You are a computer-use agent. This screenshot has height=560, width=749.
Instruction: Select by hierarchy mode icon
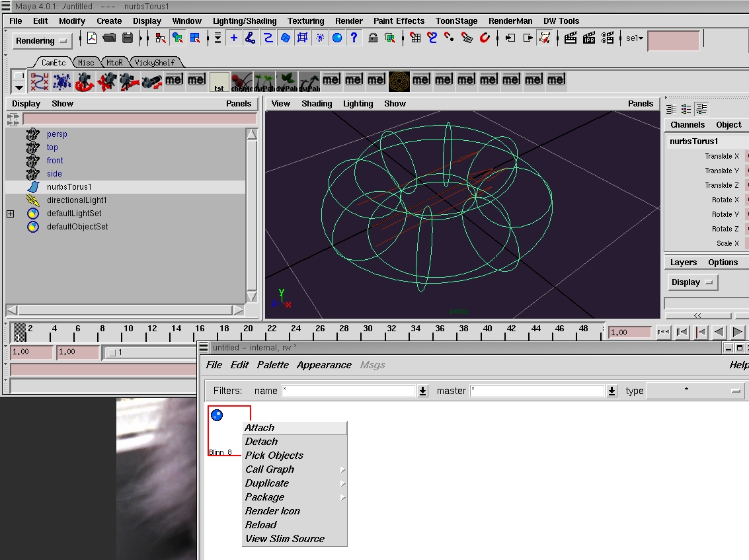161,38
